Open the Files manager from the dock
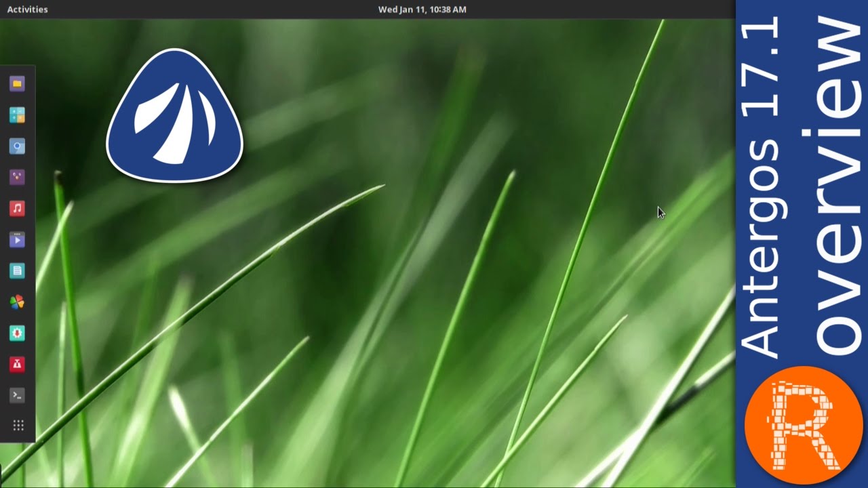Viewport: 868px width, 488px height. (18, 84)
